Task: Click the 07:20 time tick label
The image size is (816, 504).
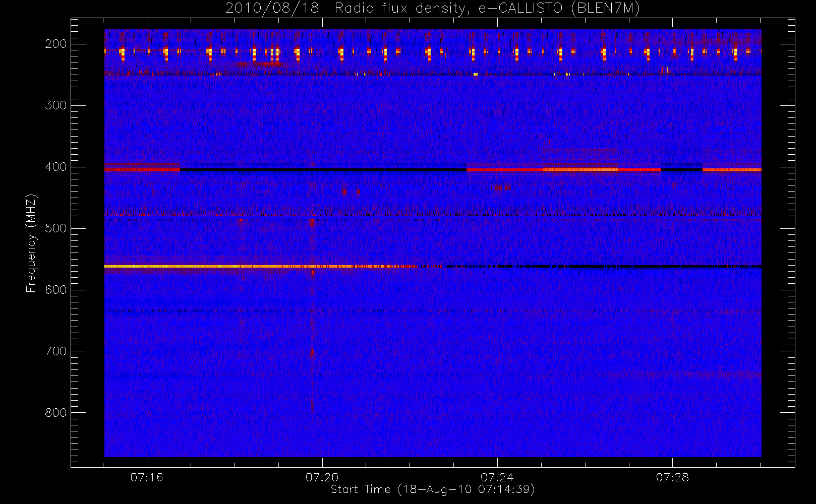Action: [322, 477]
